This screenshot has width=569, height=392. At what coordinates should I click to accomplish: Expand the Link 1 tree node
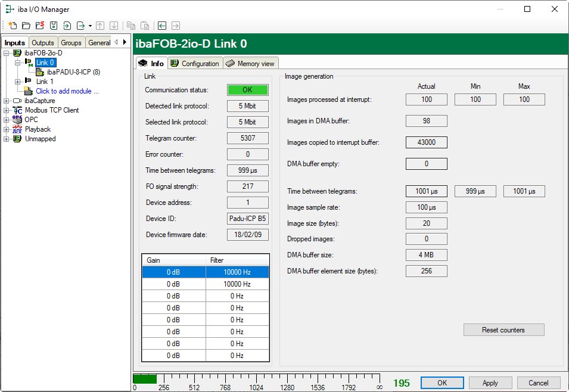pyautogui.click(x=18, y=82)
